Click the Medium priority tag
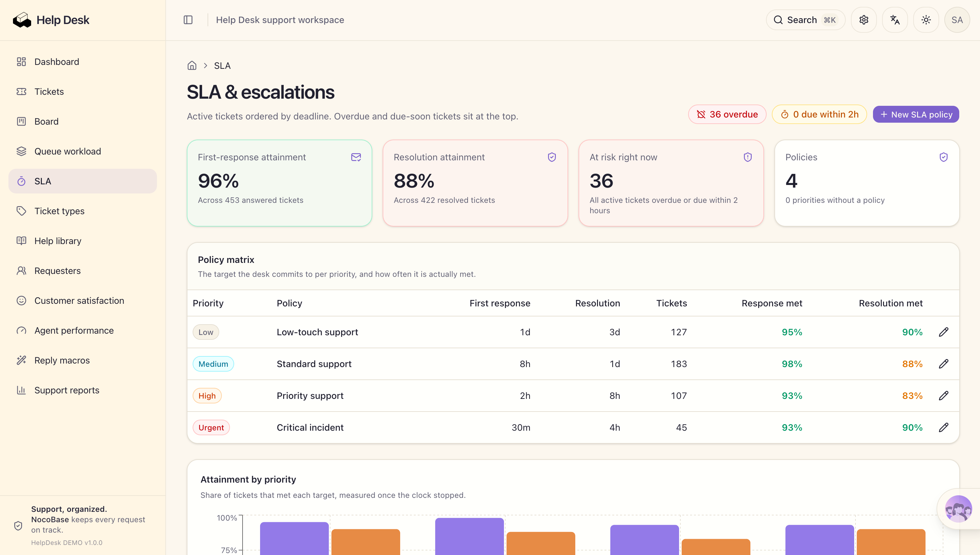The height and width of the screenshot is (555, 980). [213, 364]
